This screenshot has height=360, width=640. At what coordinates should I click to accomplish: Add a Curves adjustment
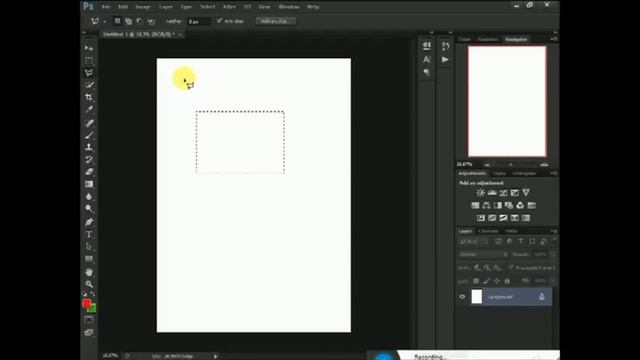[x=503, y=192]
